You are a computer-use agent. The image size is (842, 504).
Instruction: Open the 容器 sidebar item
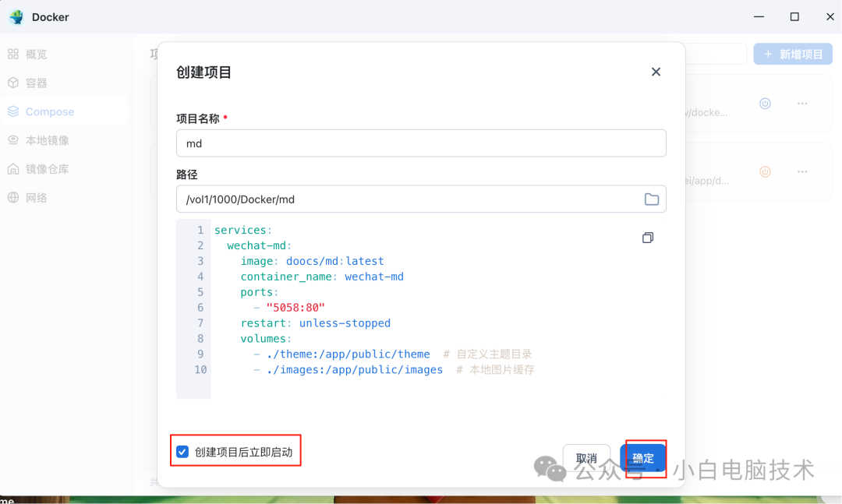pos(65,83)
